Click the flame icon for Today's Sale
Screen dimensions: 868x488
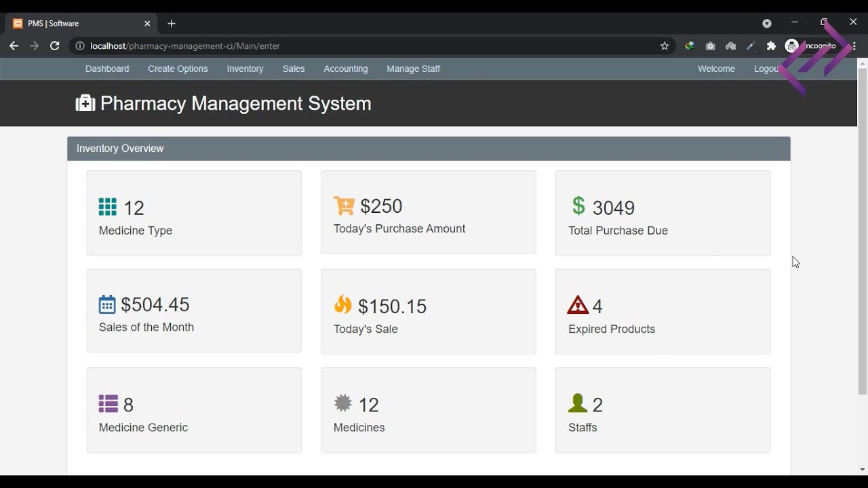343,305
